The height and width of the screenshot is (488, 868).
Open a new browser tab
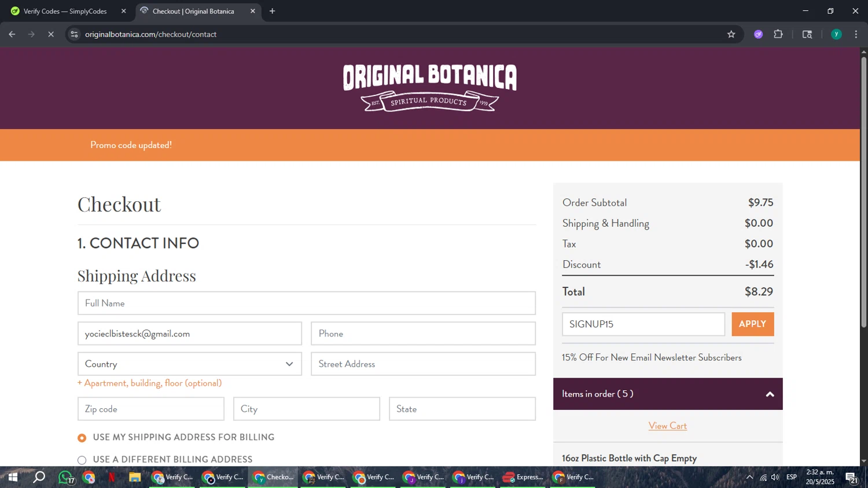click(272, 11)
